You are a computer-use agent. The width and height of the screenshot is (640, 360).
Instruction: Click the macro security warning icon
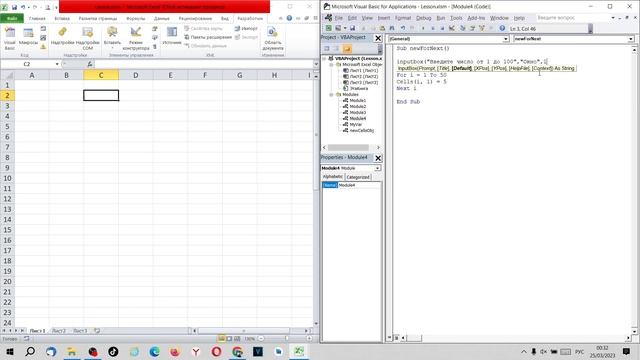pos(43,47)
